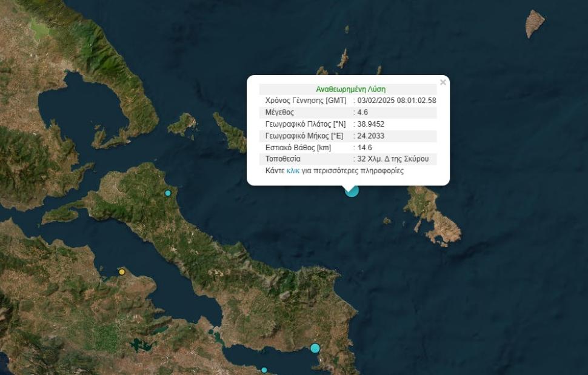This screenshot has height=375, width=588.
Task: Select the yellow earthquake marker
Action: (122, 272)
